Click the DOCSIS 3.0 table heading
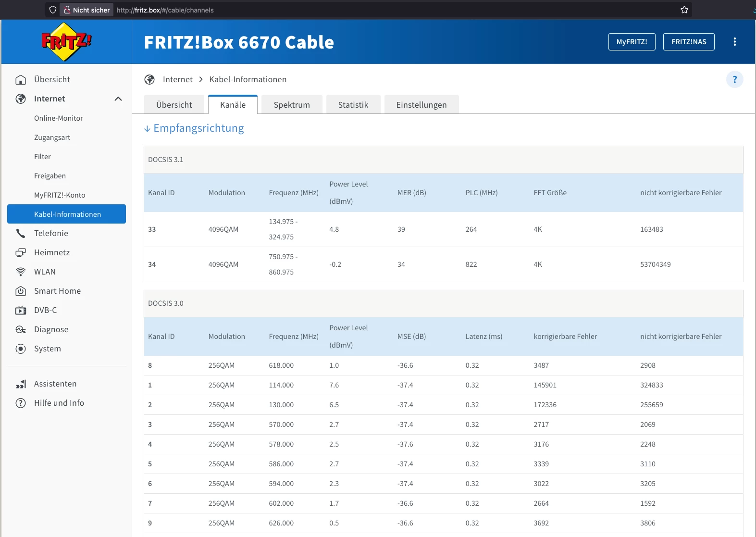Viewport: 756px width, 537px height. click(x=166, y=303)
